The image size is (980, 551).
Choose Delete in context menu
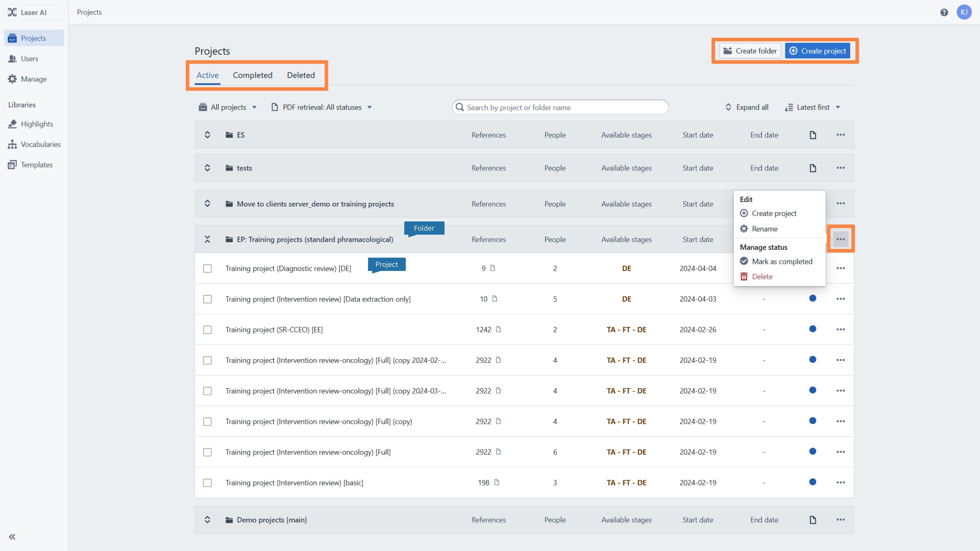[x=779, y=277]
